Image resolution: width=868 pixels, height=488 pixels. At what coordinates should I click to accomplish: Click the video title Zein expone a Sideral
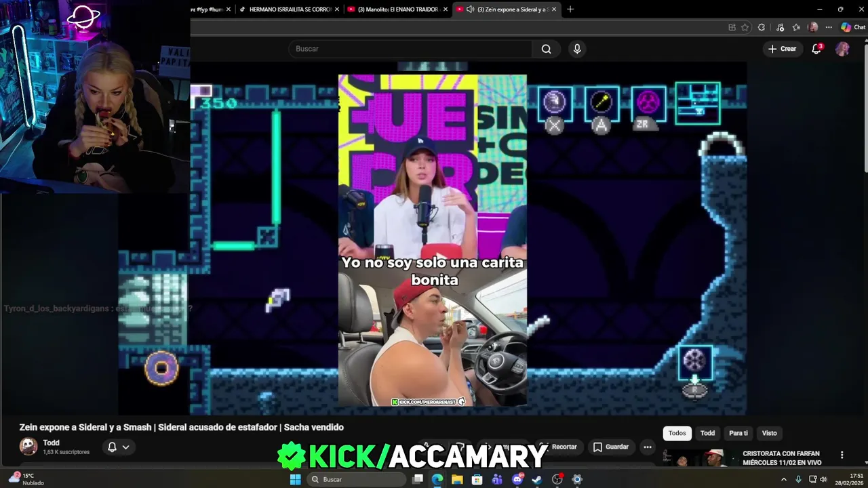[181, 427]
